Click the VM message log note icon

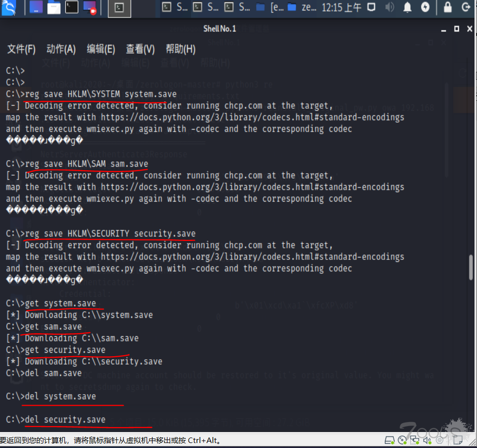(x=458, y=441)
